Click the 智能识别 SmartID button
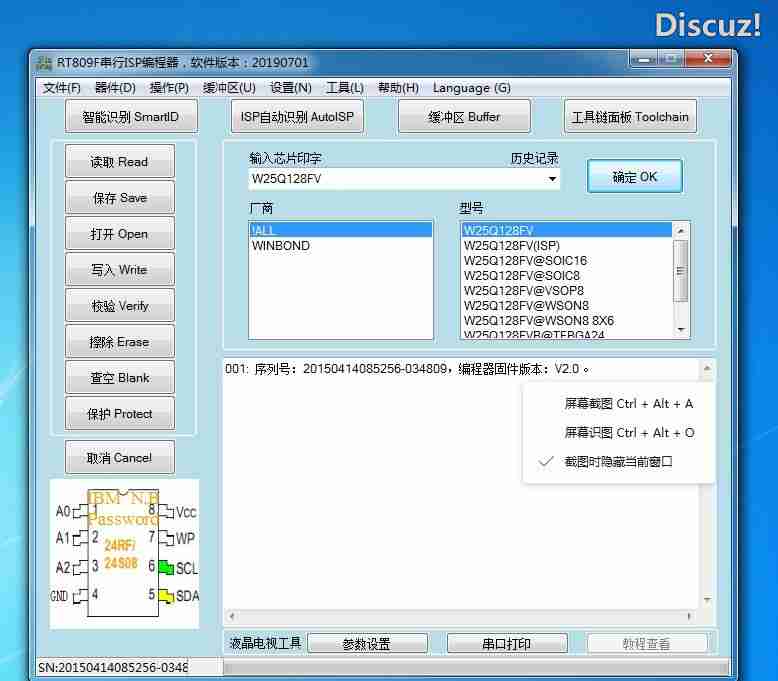The height and width of the screenshot is (681, 778). 130,117
